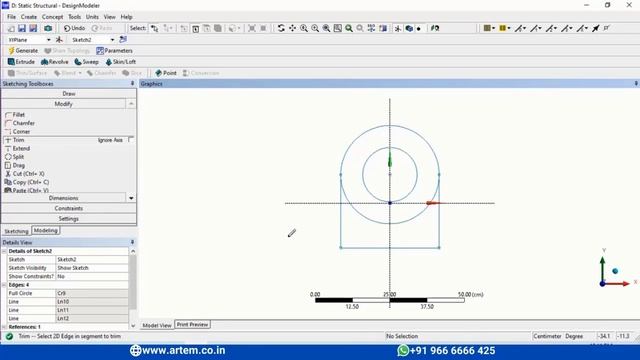
Task: Select Copy (Ctrl+ C)
Action: click(27, 182)
